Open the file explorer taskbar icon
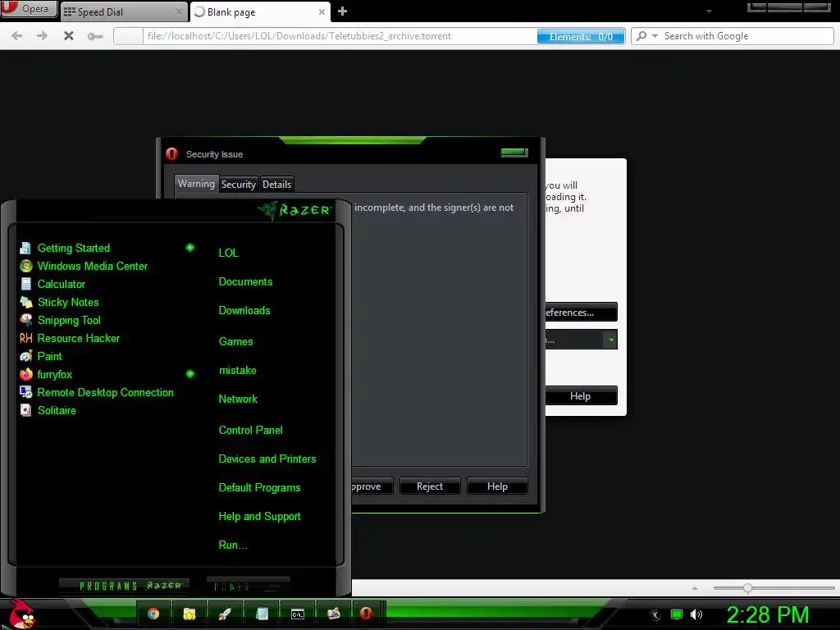Screen dimensions: 840x630 (x=189, y=614)
